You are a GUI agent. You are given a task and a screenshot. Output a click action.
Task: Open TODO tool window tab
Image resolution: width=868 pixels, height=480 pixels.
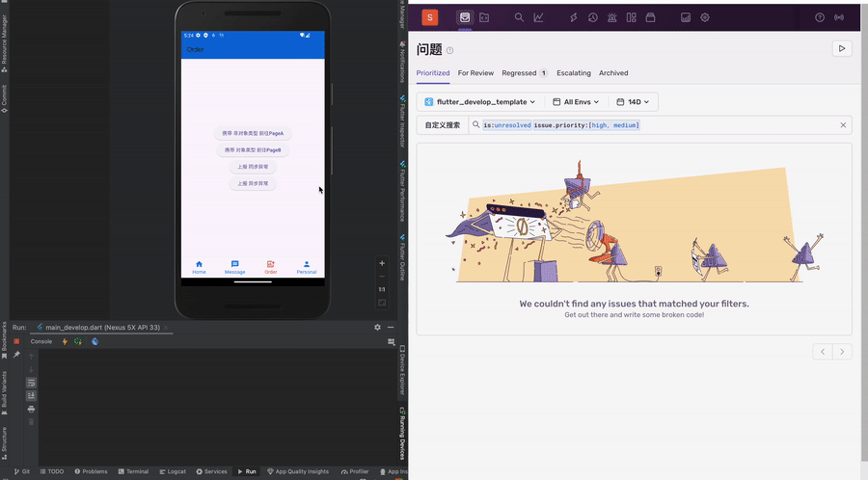pyautogui.click(x=52, y=471)
